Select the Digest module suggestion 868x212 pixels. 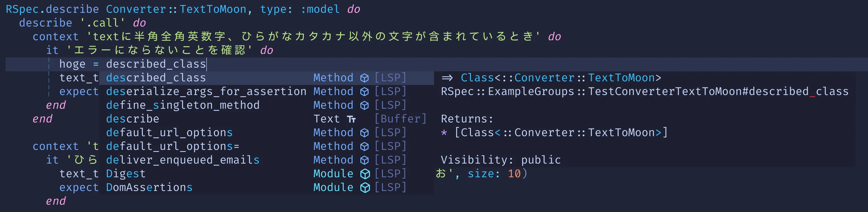[126, 173]
